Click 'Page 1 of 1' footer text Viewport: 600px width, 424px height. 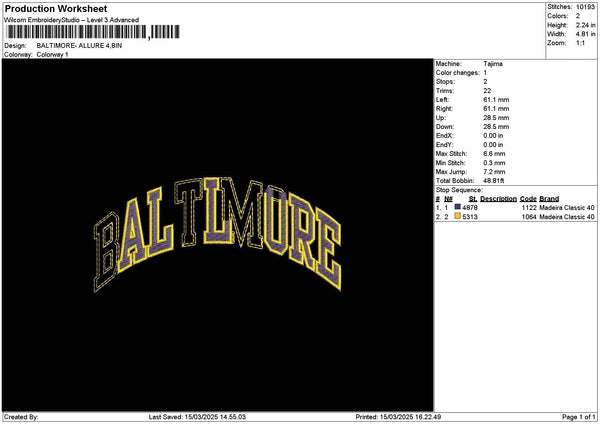coord(579,417)
